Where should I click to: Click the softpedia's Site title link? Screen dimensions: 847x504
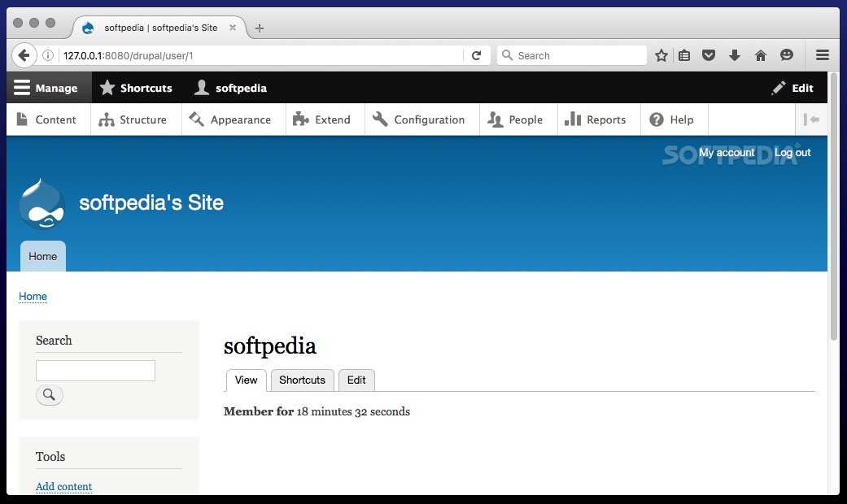151,202
